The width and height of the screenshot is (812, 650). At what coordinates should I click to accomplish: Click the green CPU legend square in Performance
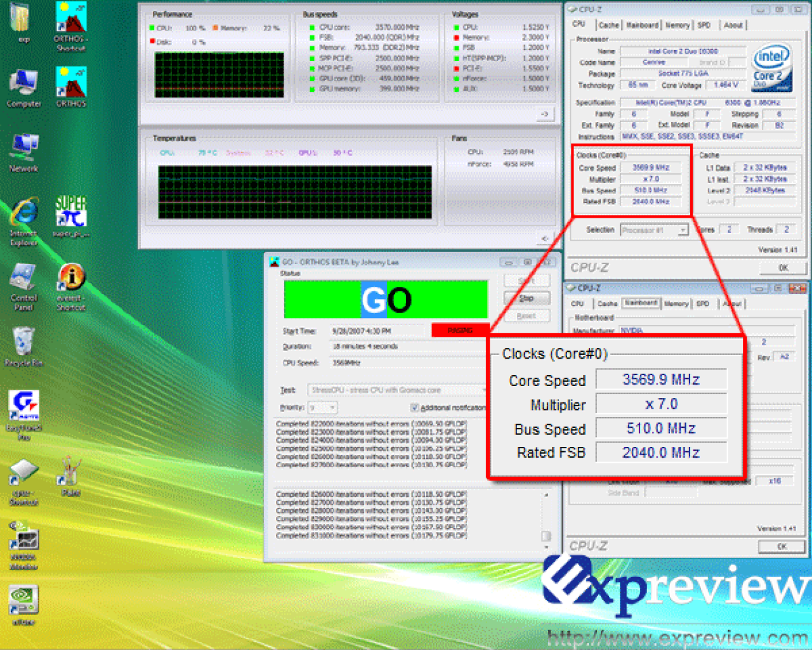pyautogui.click(x=152, y=28)
